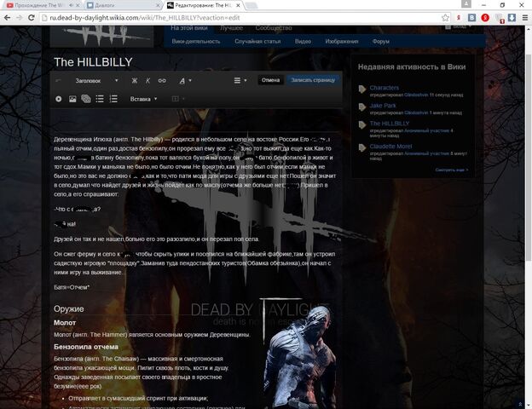Place cursor in the Молот subheading
Image resolution: width=532 pixels, height=409 pixels.
(65, 323)
